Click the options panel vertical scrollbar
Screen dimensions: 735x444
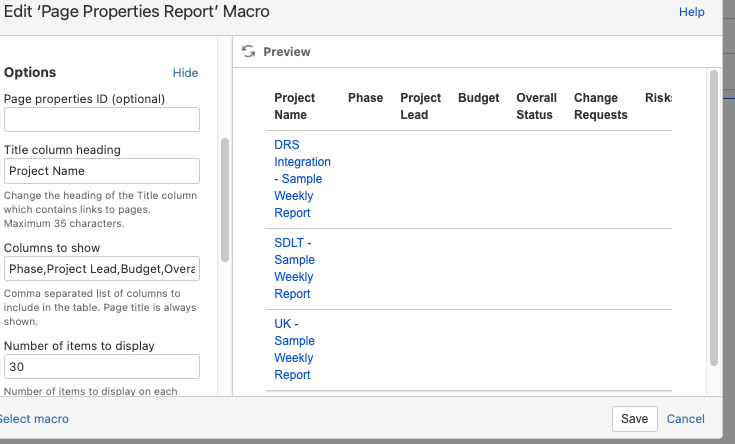(225, 200)
